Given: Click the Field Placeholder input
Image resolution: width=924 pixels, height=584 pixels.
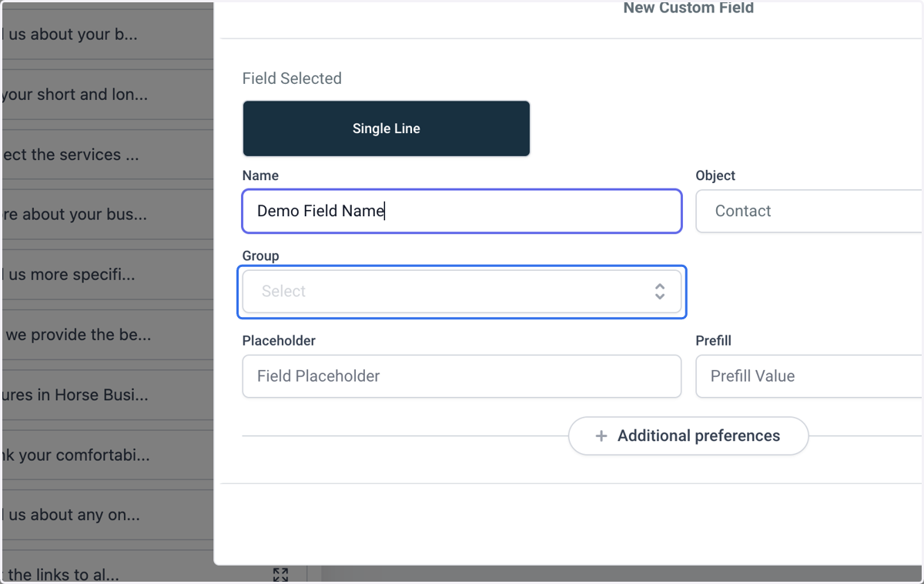Looking at the screenshot, I should (x=462, y=376).
